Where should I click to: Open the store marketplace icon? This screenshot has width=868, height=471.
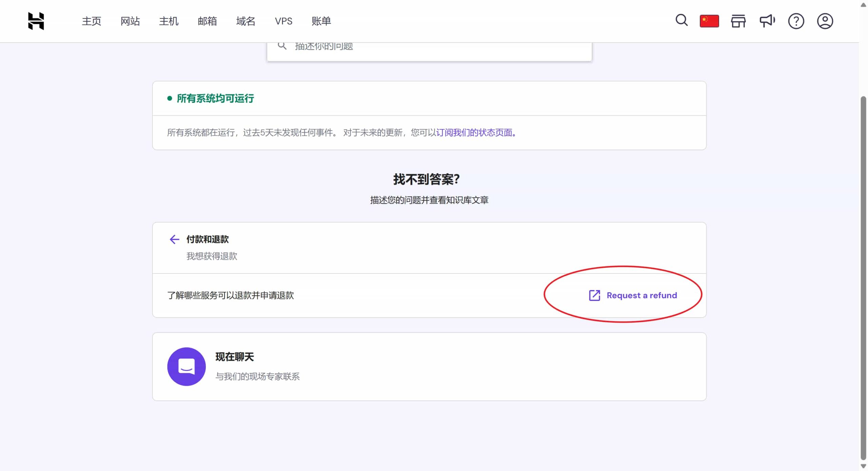pos(738,21)
